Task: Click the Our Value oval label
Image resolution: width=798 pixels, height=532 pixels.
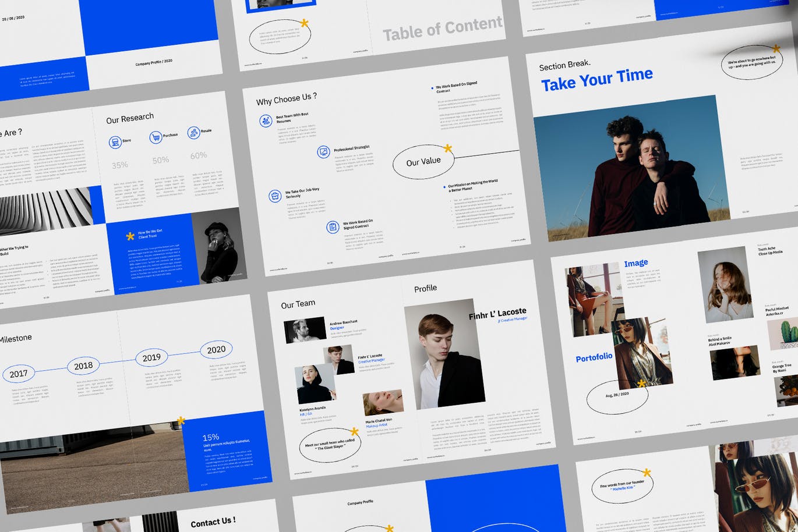Action: click(423, 162)
